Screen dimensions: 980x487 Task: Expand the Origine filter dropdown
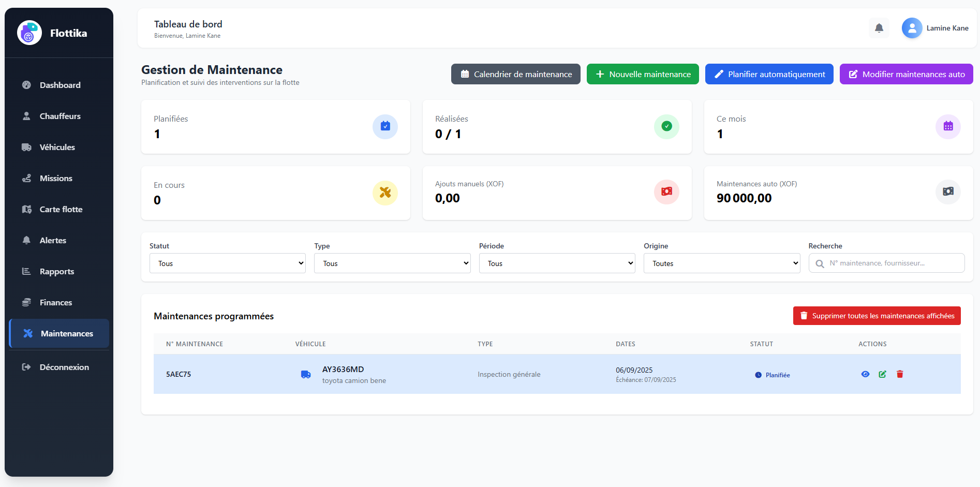pyautogui.click(x=721, y=263)
